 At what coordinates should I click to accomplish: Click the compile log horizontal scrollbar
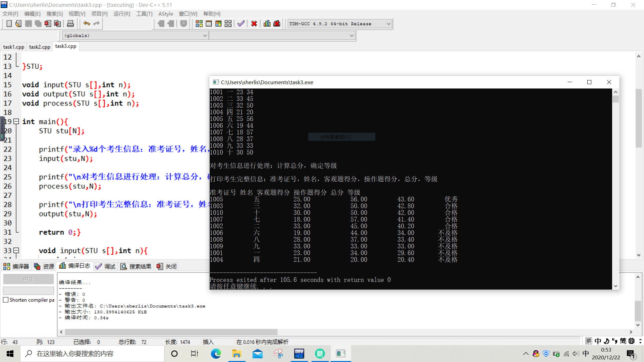pyautogui.click(x=171, y=332)
